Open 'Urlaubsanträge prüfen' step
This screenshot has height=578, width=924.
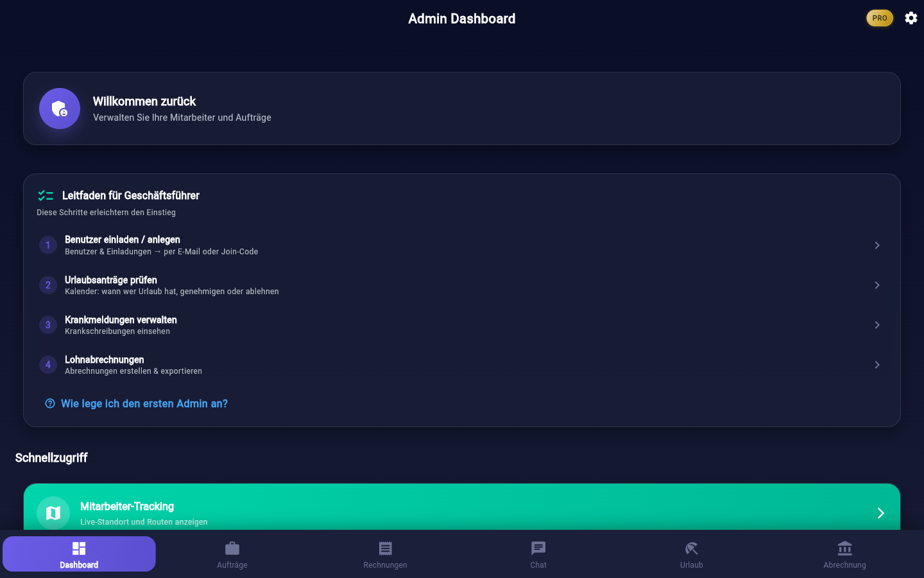(x=462, y=285)
